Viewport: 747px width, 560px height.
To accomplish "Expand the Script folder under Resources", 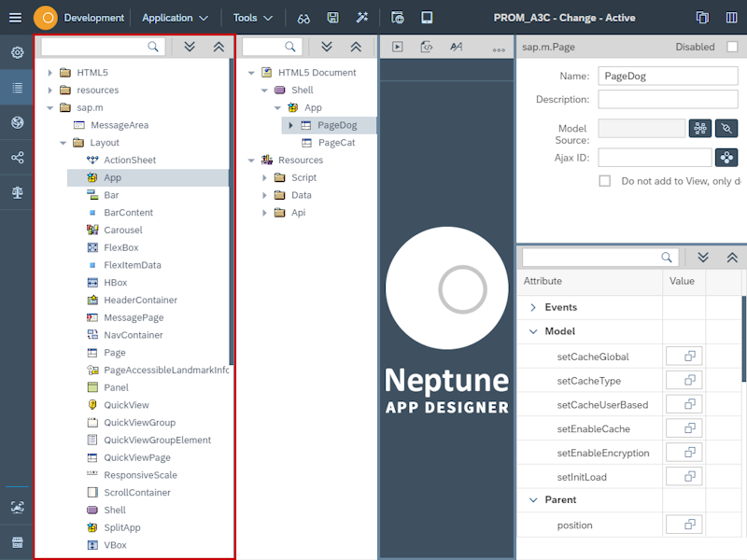I will (264, 177).
